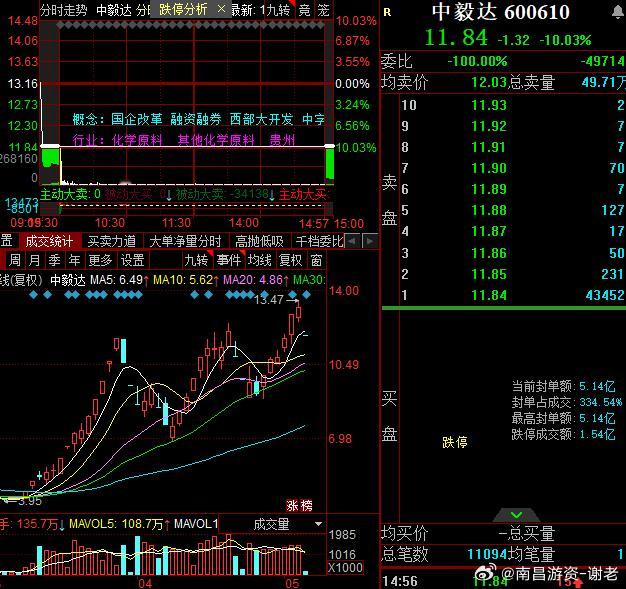Click the alert bell icon

click(x=618, y=12)
